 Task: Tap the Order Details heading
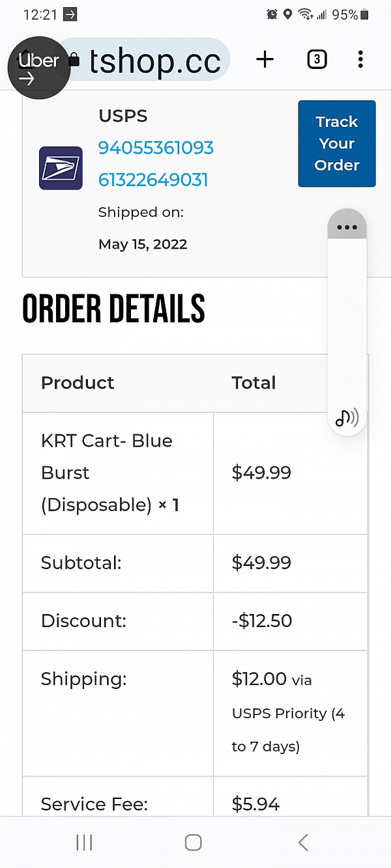click(x=114, y=309)
